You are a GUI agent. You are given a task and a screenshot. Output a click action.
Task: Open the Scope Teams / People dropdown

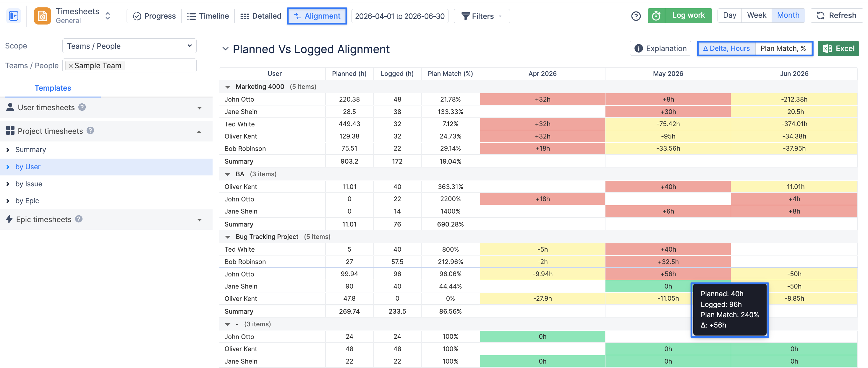tap(129, 46)
